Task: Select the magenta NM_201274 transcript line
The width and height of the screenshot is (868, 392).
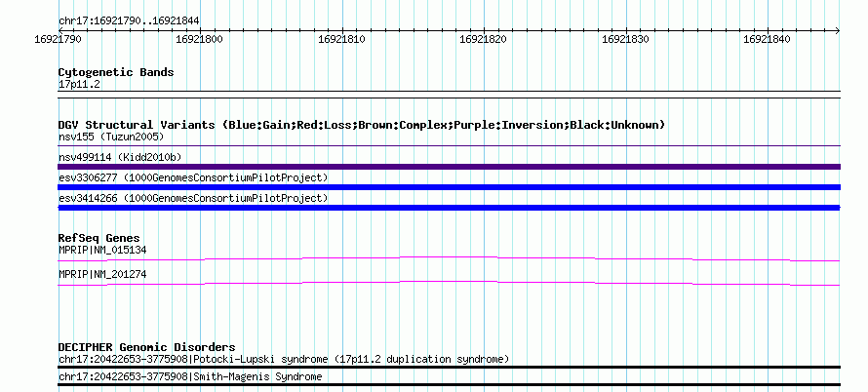Action: tap(449, 283)
